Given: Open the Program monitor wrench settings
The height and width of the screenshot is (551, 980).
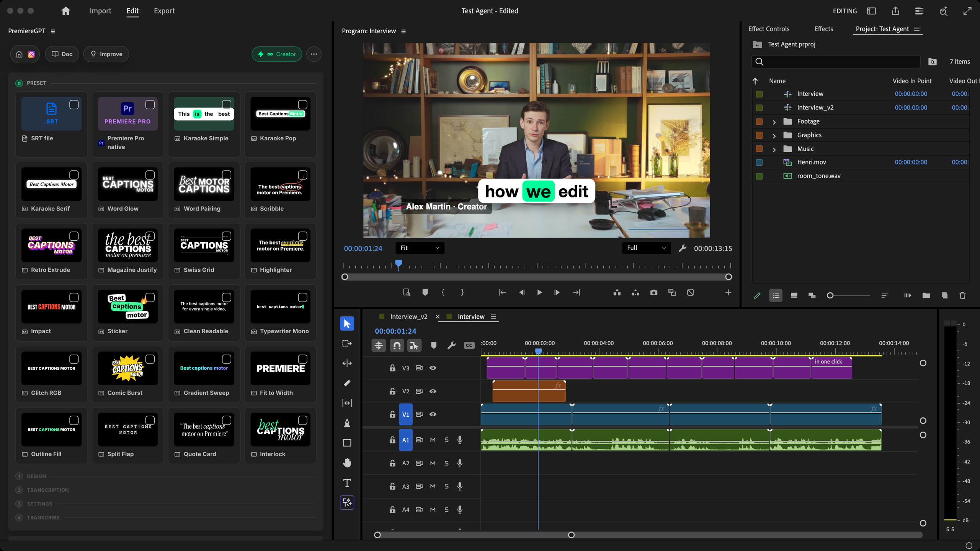Looking at the screenshot, I should [x=683, y=248].
